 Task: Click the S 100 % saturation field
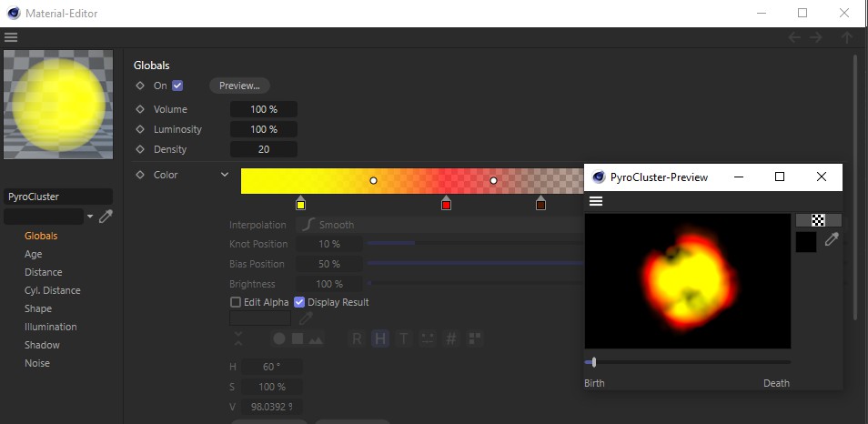[x=272, y=387]
